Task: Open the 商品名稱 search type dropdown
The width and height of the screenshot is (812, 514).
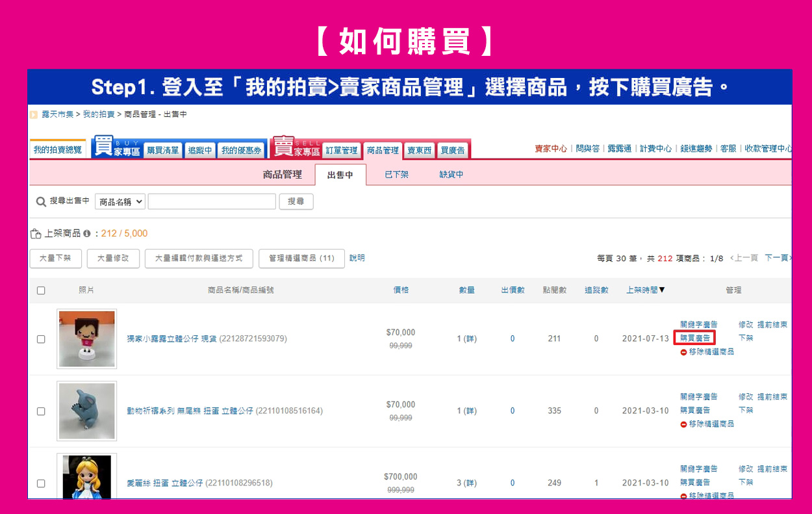Action: coord(120,202)
